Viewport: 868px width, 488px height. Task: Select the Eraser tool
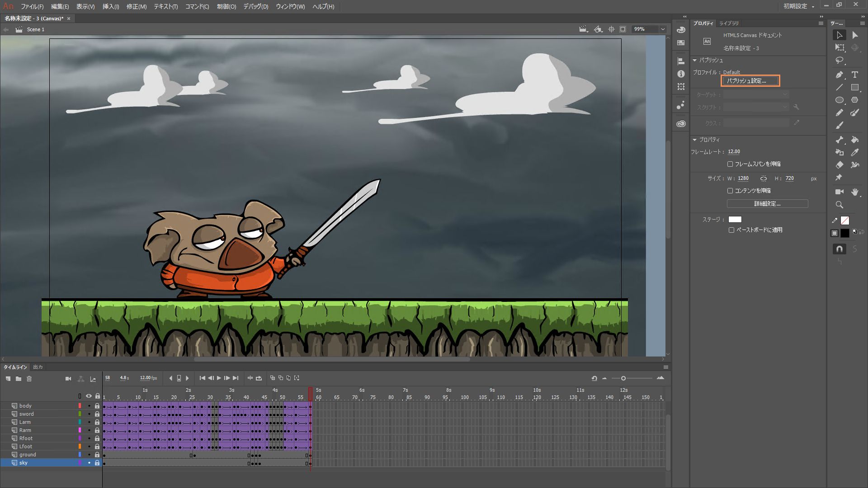click(840, 165)
